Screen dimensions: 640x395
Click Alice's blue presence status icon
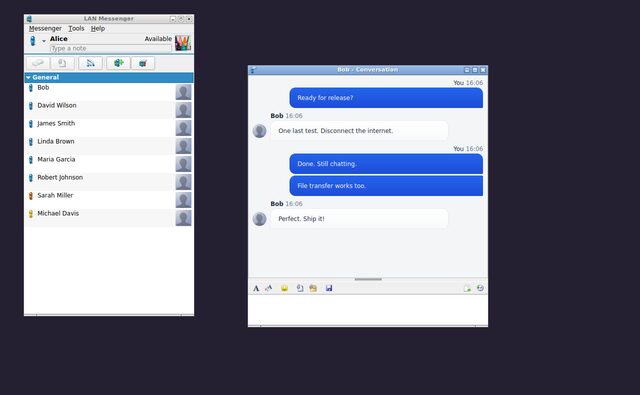point(33,40)
